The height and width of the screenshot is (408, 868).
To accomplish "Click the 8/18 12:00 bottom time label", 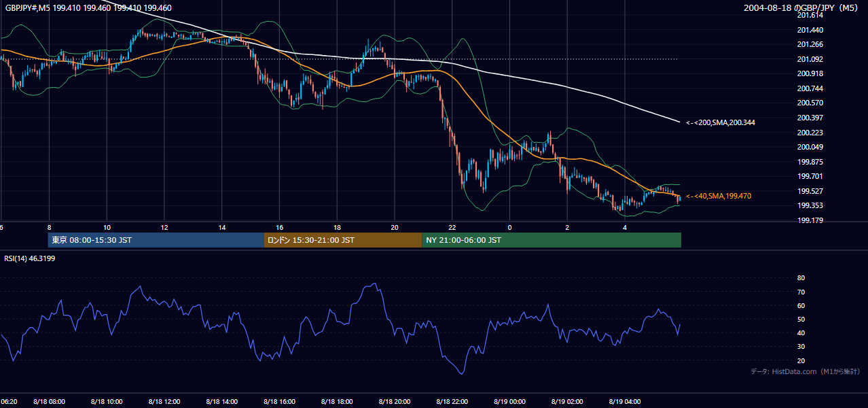I will coord(165,402).
